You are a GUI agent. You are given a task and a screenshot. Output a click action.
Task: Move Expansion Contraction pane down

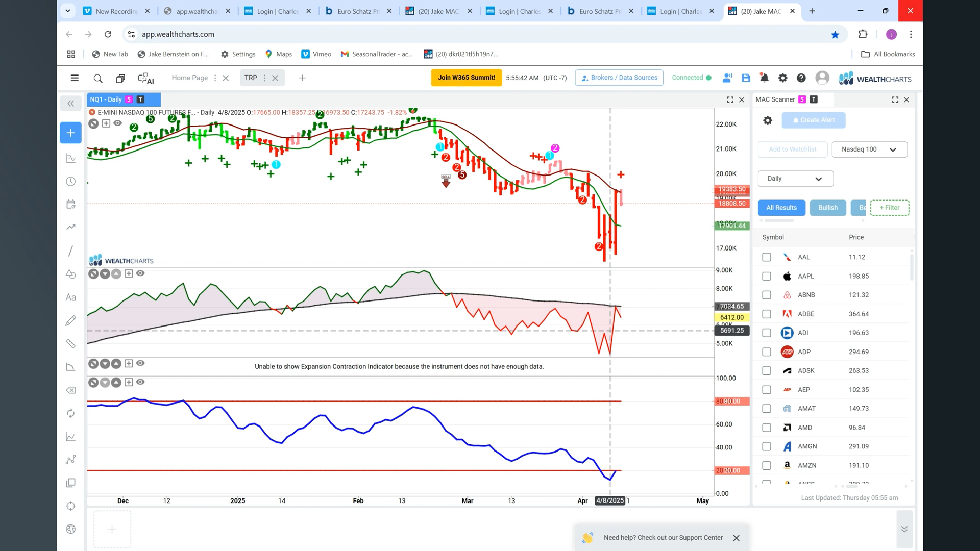point(105,364)
